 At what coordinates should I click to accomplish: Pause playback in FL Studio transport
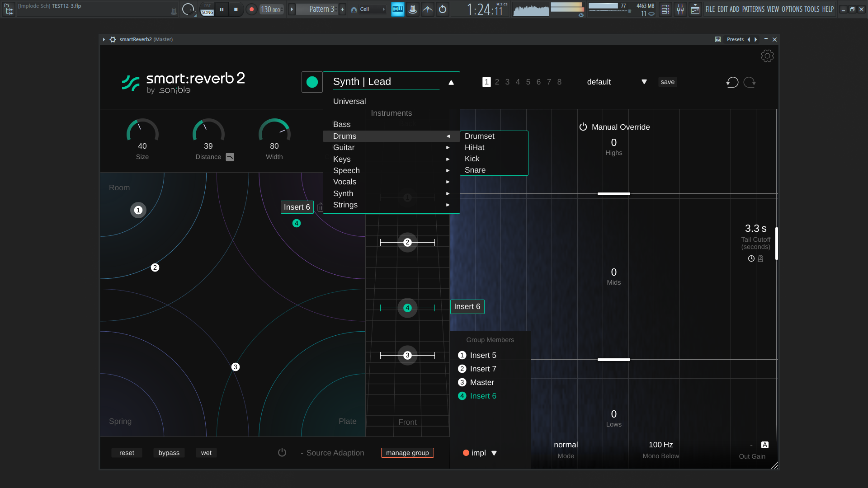222,9
